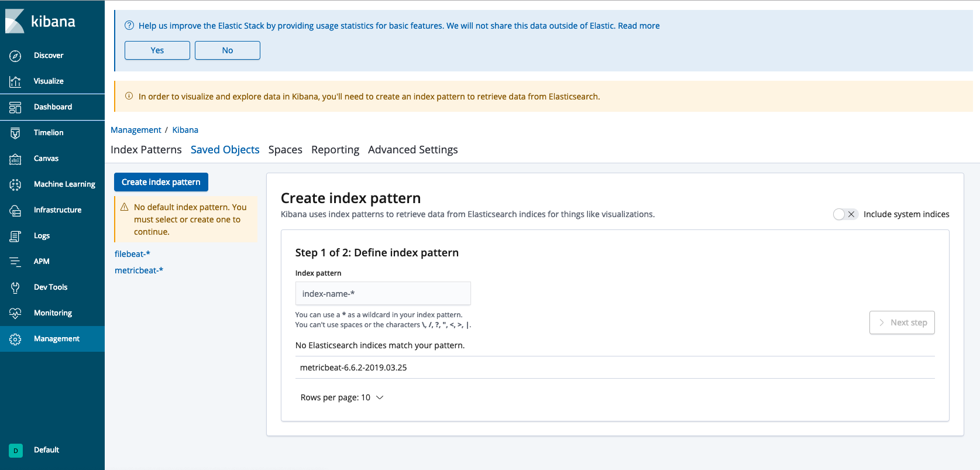Switch to Advanced Settings tab
This screenshot has width=980, height=470.
pyautogui.click(x=413, y=150)
